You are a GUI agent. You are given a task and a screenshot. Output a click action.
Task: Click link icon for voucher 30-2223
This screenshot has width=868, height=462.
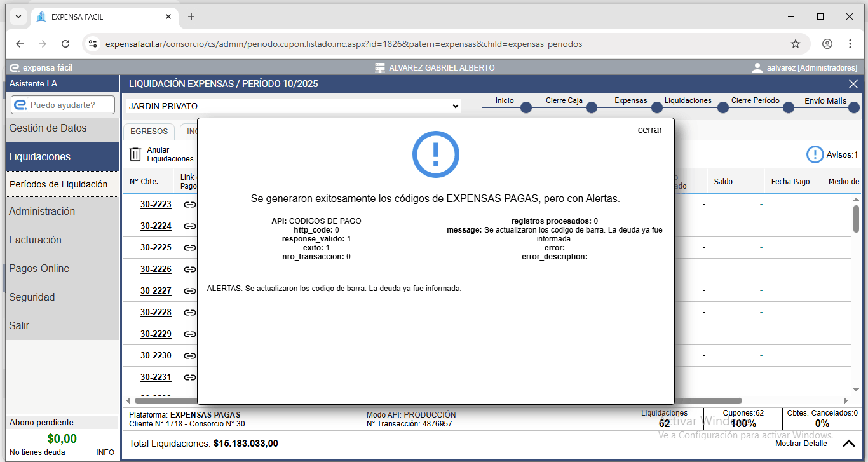tap(189, 205)
